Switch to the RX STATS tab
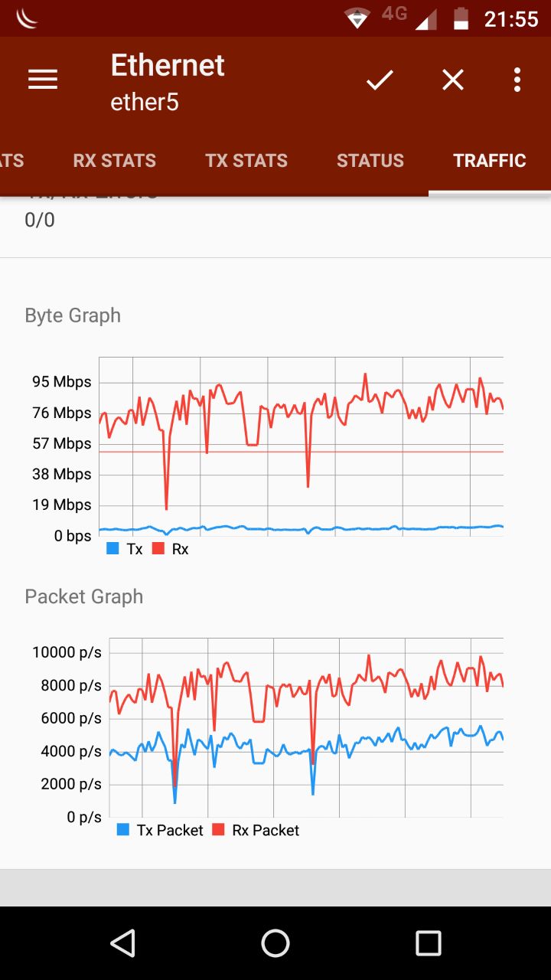 [x=114, y=161]
